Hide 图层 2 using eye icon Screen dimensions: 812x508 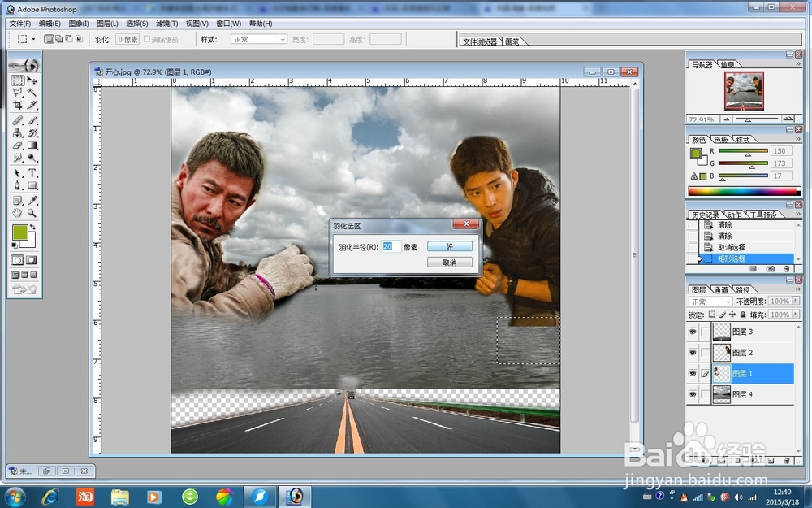[x=693, y=353]
